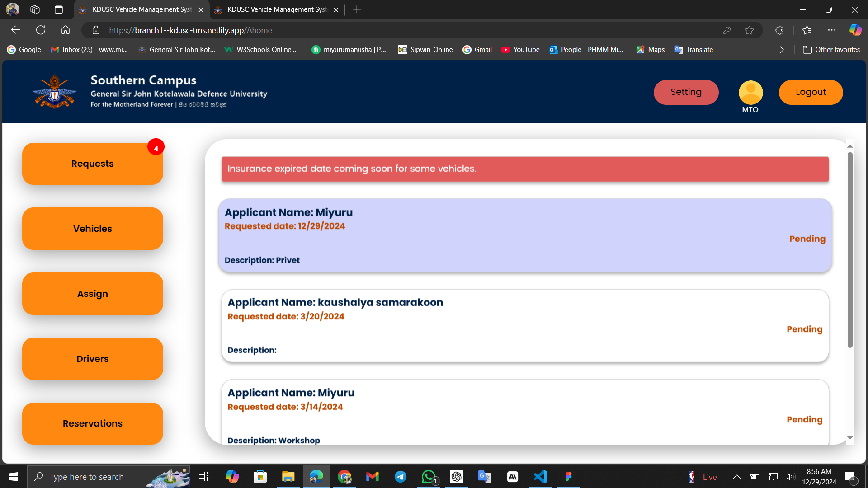The width and height of the screenshot is (868, 488).
Task: Click the Windows taskbar search box
Action: tap(87, 477)
